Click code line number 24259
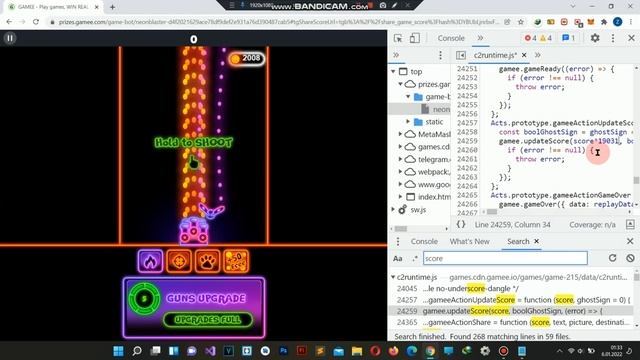This screenshot has width=640, height=360. coord(467,141)
